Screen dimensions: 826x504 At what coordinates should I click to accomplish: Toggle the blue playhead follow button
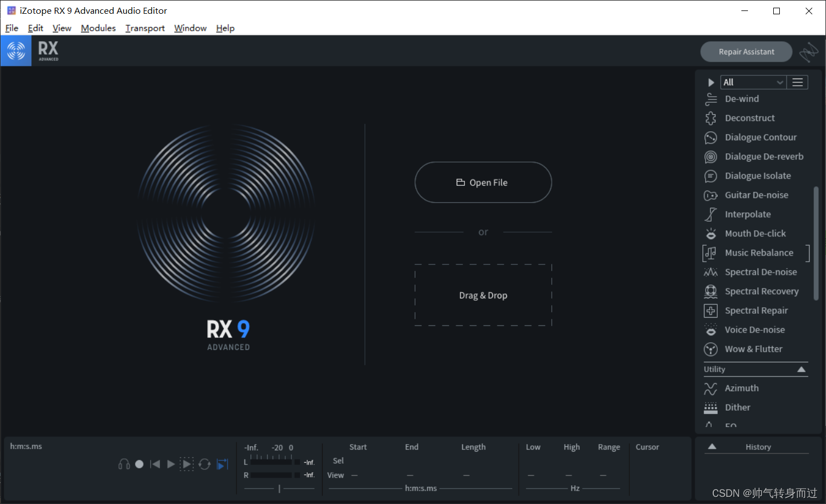223,464
